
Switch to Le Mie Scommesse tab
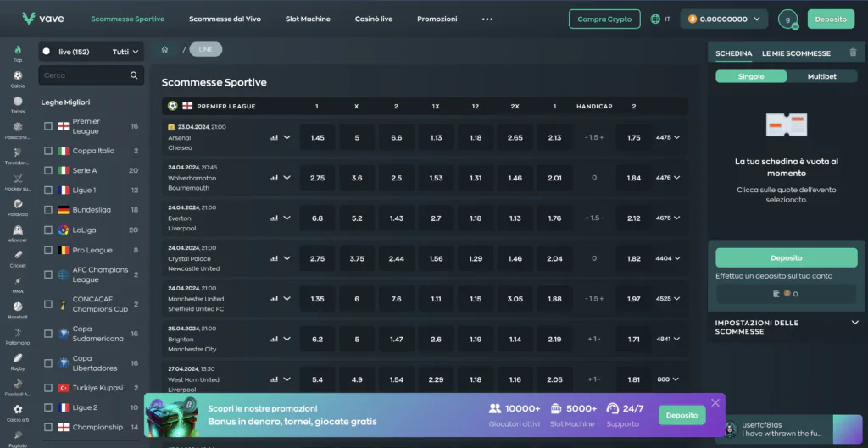coord(796,53)
